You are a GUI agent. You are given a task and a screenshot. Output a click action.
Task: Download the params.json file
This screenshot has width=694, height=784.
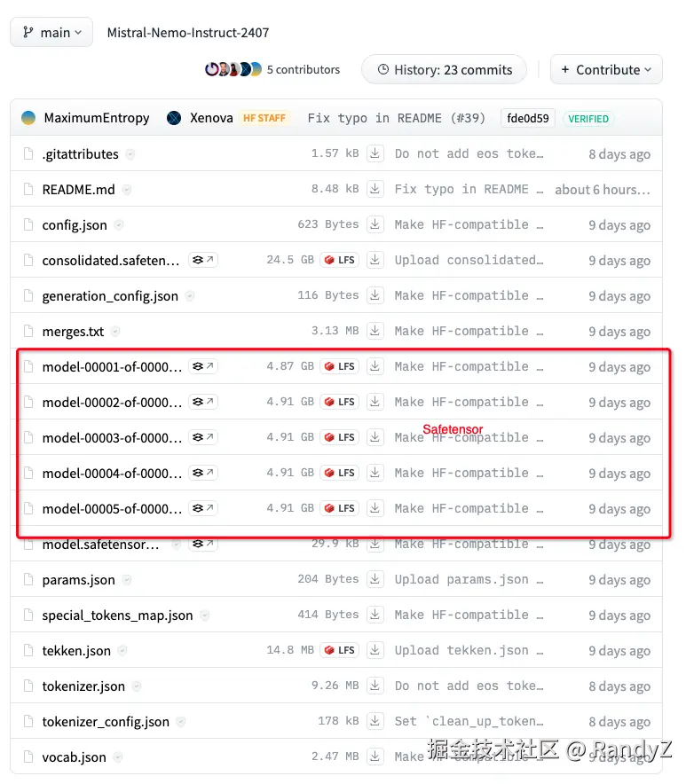pos(375,579)
